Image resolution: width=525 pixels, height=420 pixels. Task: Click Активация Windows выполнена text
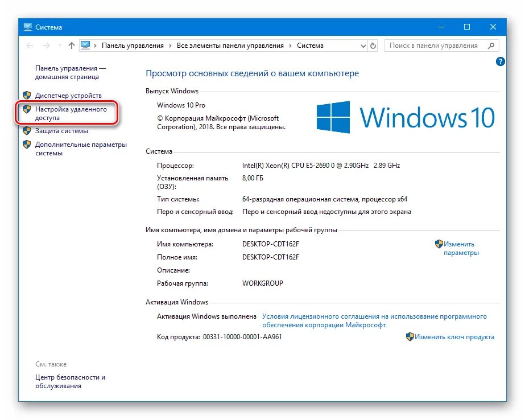206,316
